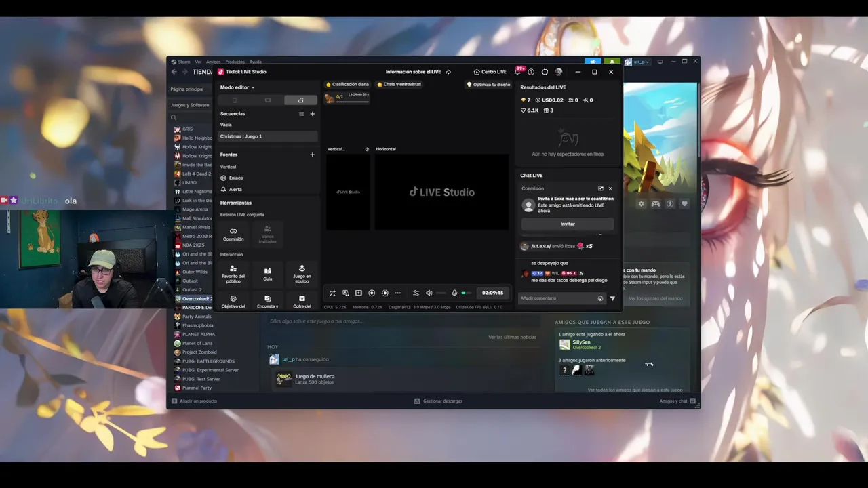
Task: Click the screen chat overlay icon
Action: (x=345, y=293)
